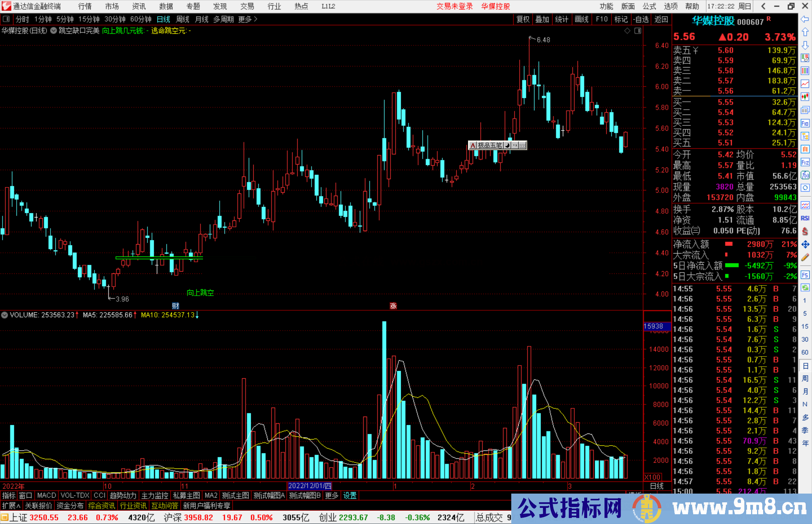Viewport: 812px width, 524px height.
Task: Open the 功能 menu
Action: point(606,6)
